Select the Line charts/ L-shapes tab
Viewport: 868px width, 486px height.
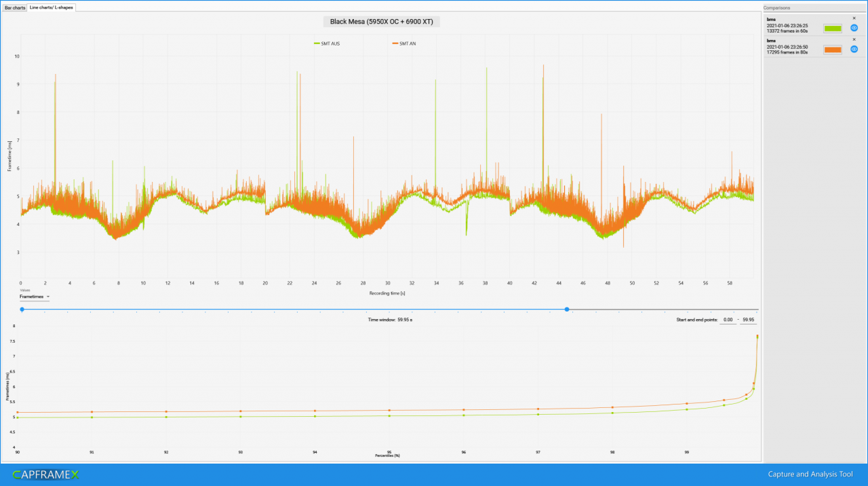[x=52, y=7]
